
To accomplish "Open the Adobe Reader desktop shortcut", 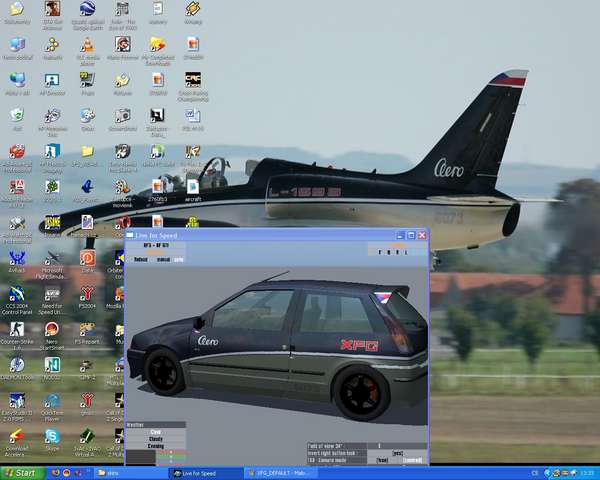I will [x=17, y=193].
